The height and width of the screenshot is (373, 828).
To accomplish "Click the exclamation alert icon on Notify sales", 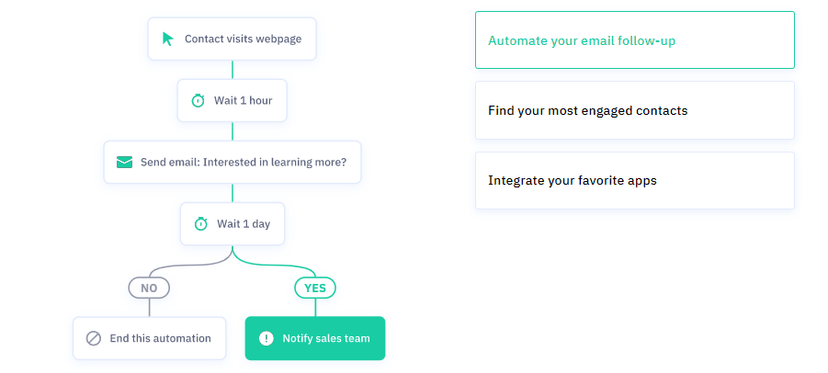I will pos(266,338).
